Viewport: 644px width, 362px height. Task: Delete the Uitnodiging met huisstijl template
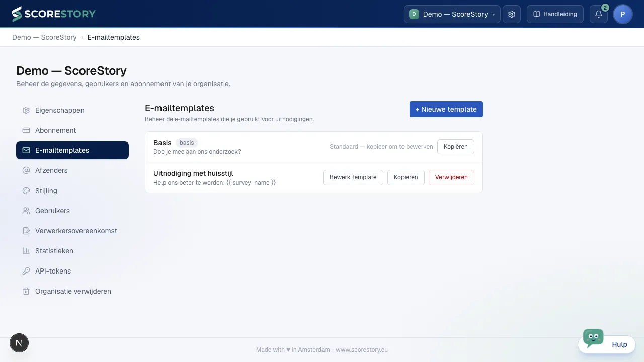tap(451, 177)
